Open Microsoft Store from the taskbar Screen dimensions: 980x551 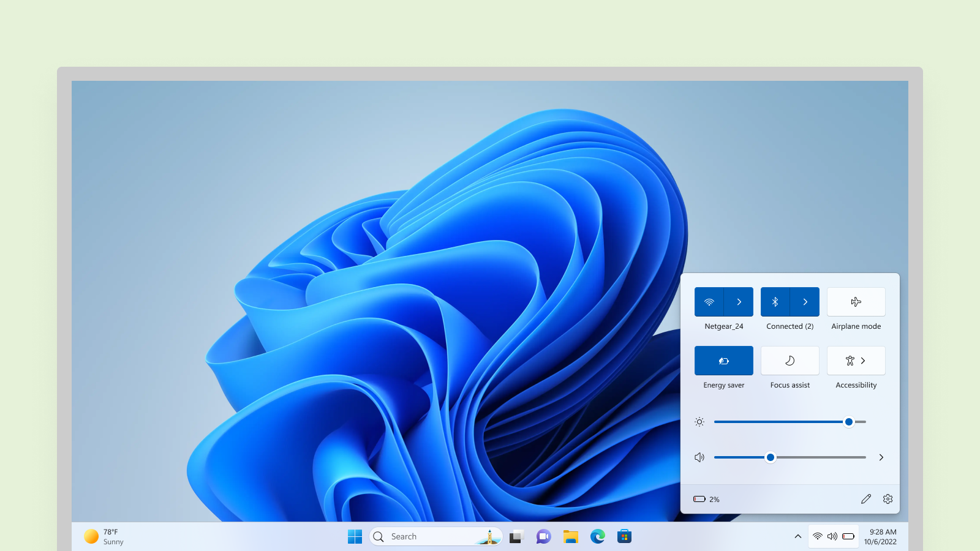624,537
